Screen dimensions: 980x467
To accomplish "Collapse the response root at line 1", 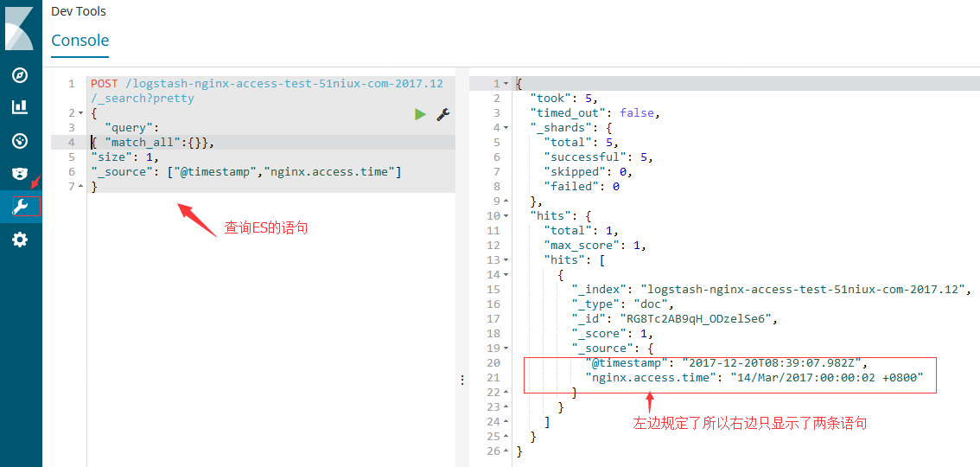I will click(x=506, y=84).
